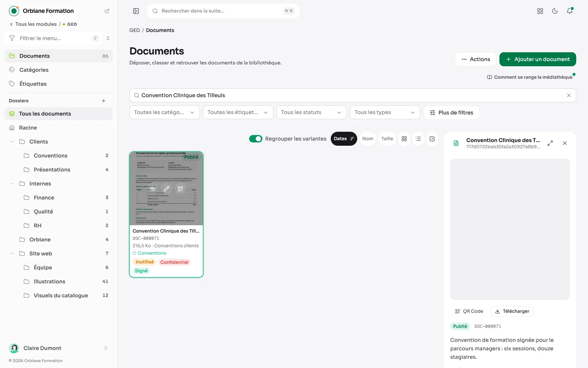Open Tous les statuts dropdown
The width and height of the screenshot is (588, 368).
point(312,112)
